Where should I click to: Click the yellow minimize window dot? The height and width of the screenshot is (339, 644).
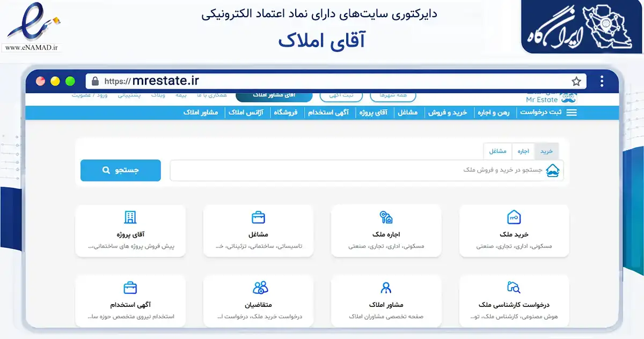(55, 82)
